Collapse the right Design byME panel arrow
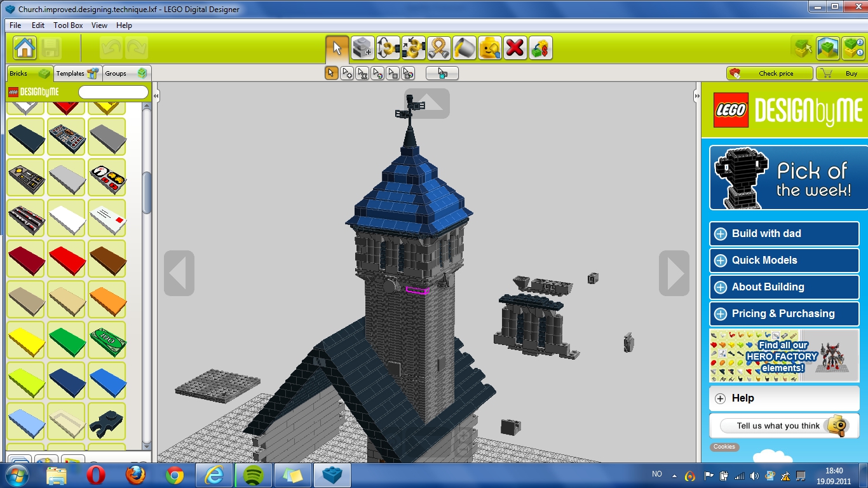 [697, 96]
